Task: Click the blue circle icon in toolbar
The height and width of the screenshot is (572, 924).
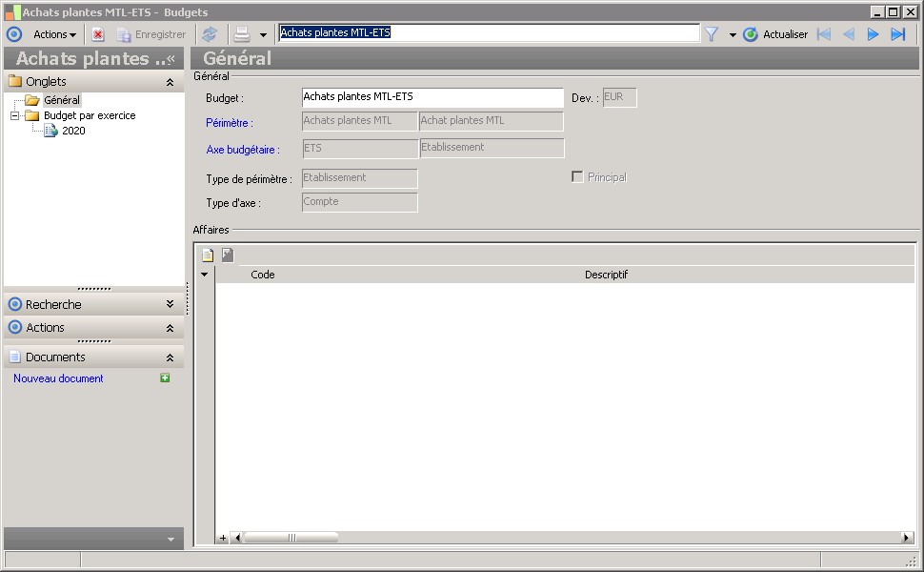Action: coord(14,34)
